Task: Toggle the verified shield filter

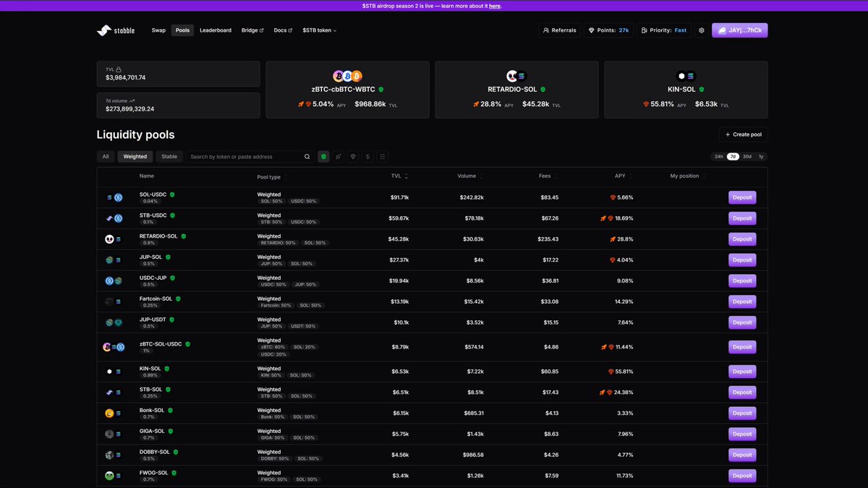Action: [x=323, y=156]
